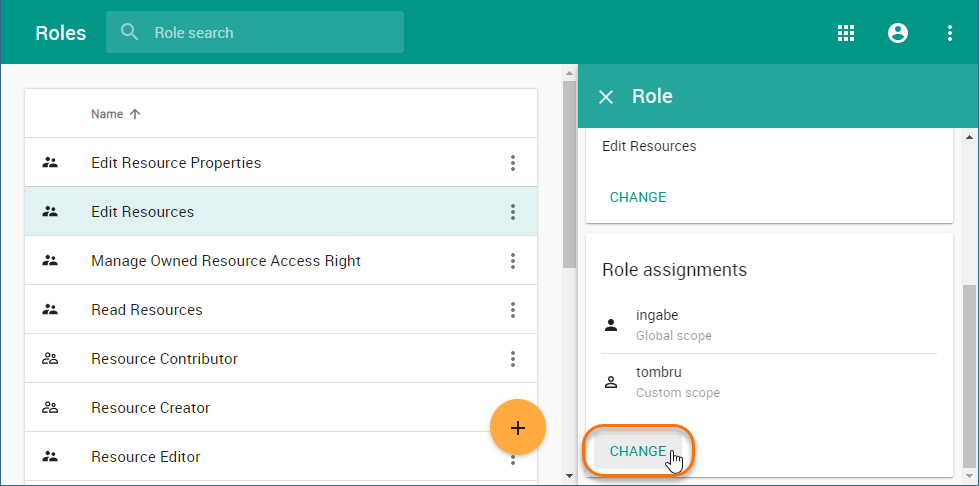
Task: Open actions menu for Edit Resource Properties
Action: tap(513, 163)
